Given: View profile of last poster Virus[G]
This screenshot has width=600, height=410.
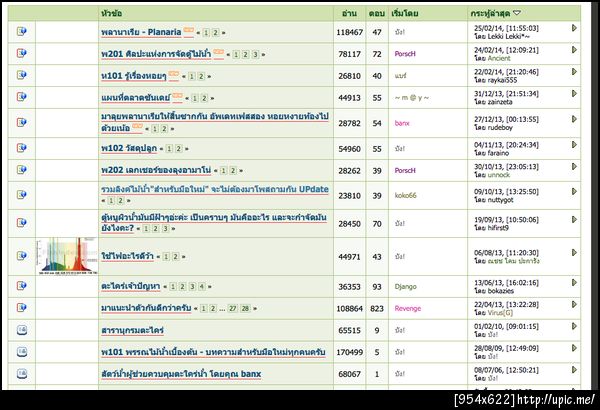Looking at the screenshot, I should 500,312.
